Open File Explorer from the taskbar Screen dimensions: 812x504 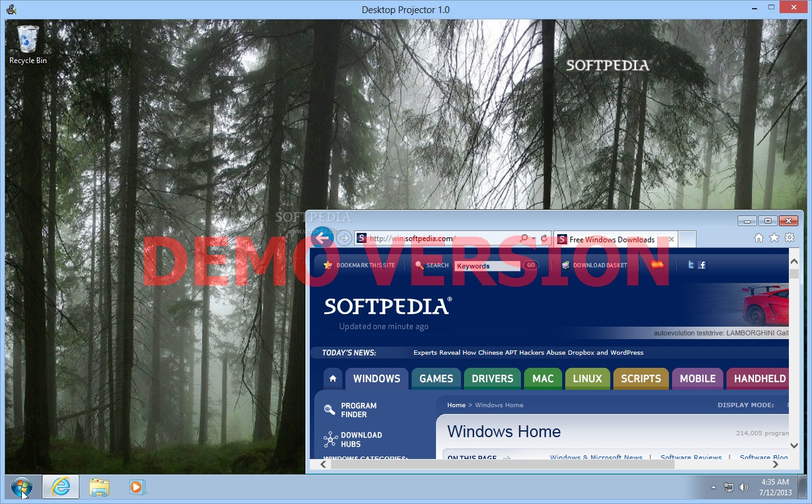(x=99, y=487)
